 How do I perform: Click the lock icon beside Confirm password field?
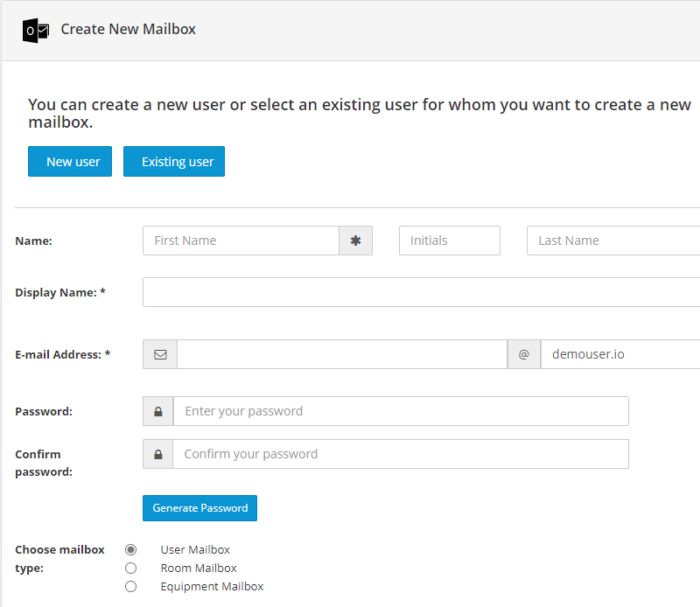(158, 454)
